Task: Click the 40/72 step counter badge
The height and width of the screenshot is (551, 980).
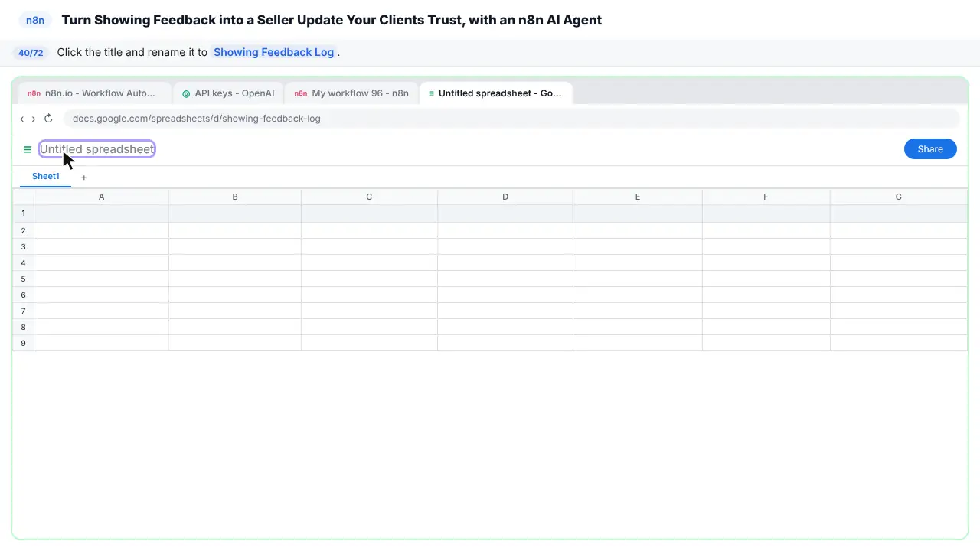Action: click(x=31, y=53)
